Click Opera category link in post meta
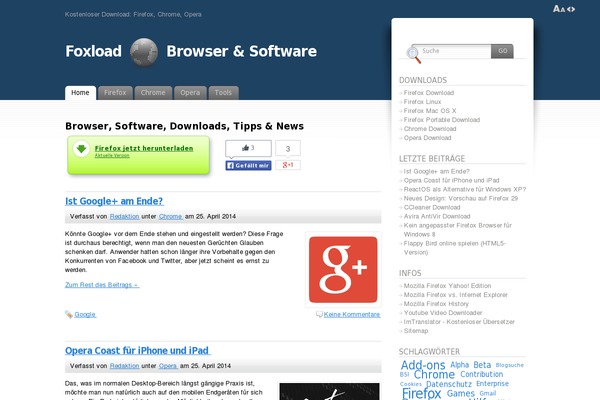The height and width of the screenshot is (400, 600). click(x=168, y=366)
